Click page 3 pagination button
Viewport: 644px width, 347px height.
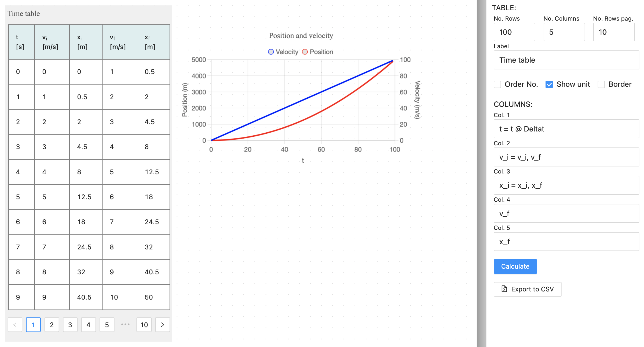[70, 324]
